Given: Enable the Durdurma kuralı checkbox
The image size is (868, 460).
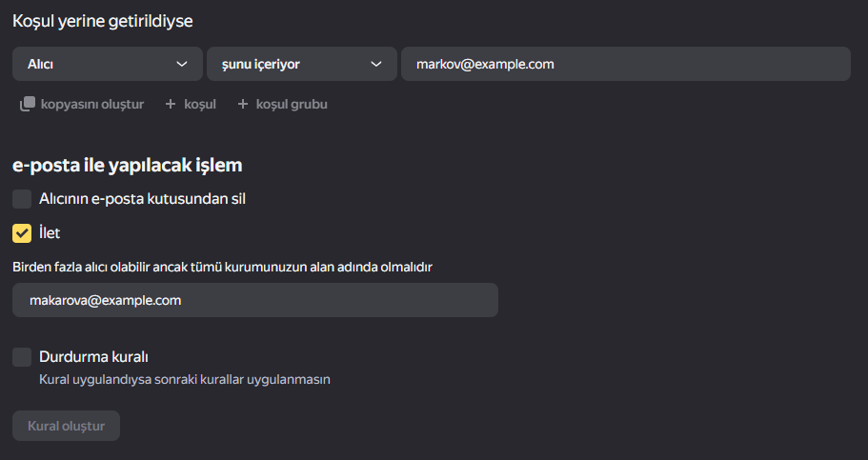Looking at the screenshot, I should (x=22, y=357).
